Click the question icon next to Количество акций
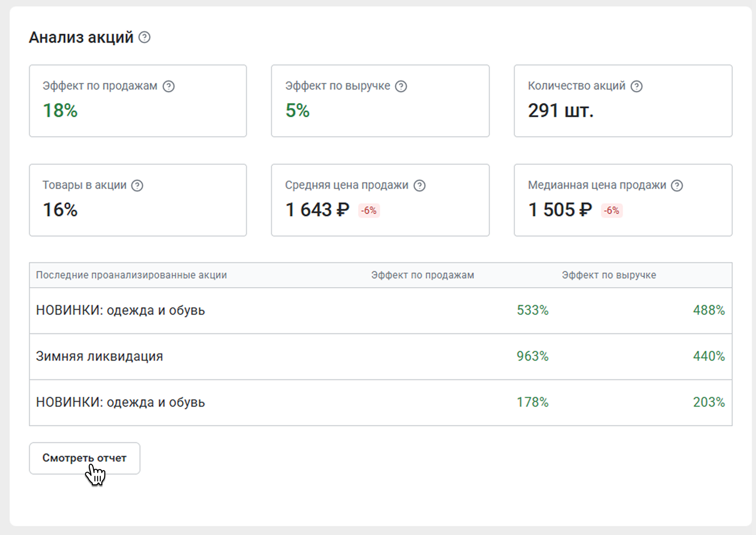Screen dimensions: 756x535 click(637, 86)
